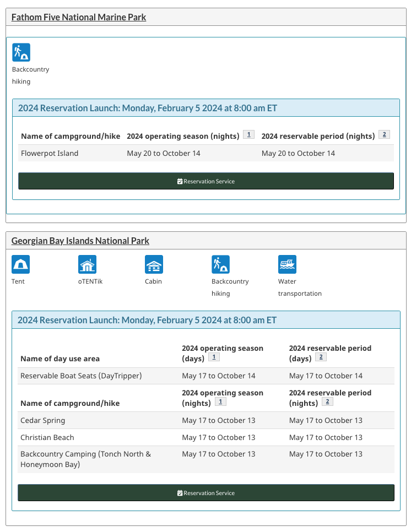Viewport: 411px width, 532px height.
Task: Open footnote 2 for Georgian Bay reservable period (nights)
Action: coord(327,402)
